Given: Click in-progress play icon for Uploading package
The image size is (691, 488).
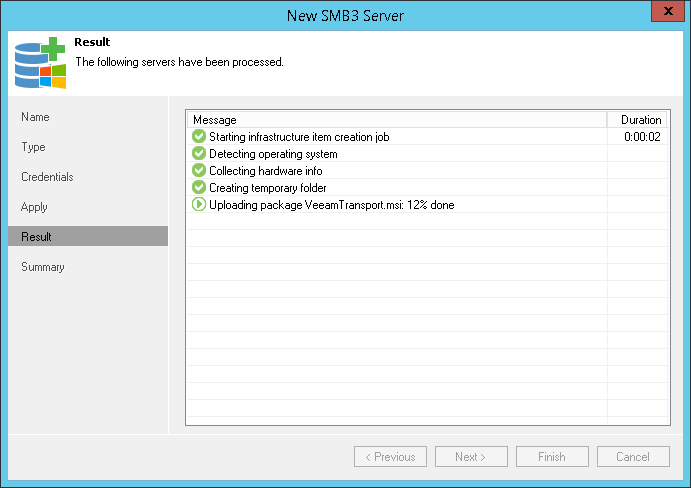Looking at the screenshot, I should tap(199, 205).
